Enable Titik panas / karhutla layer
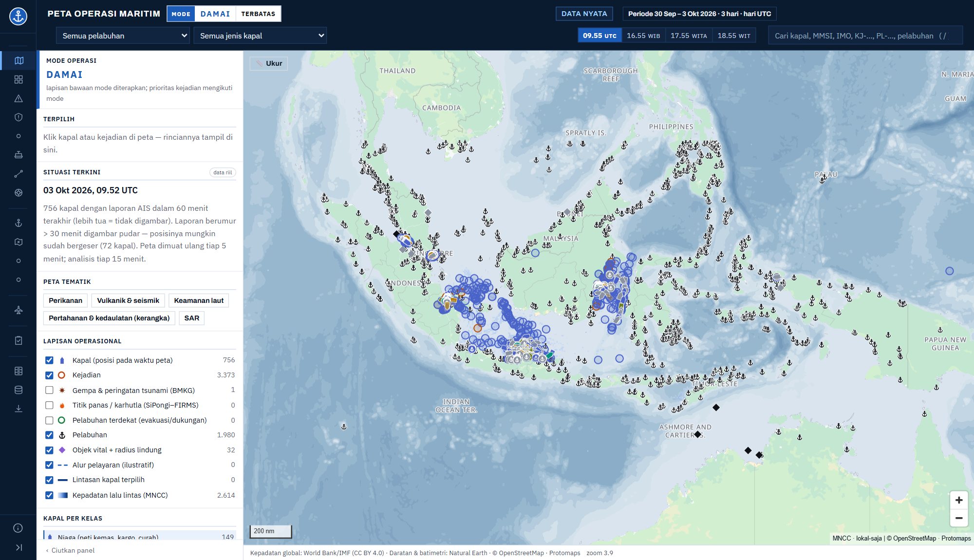The image size is (974, 560). tap(49, 405)
